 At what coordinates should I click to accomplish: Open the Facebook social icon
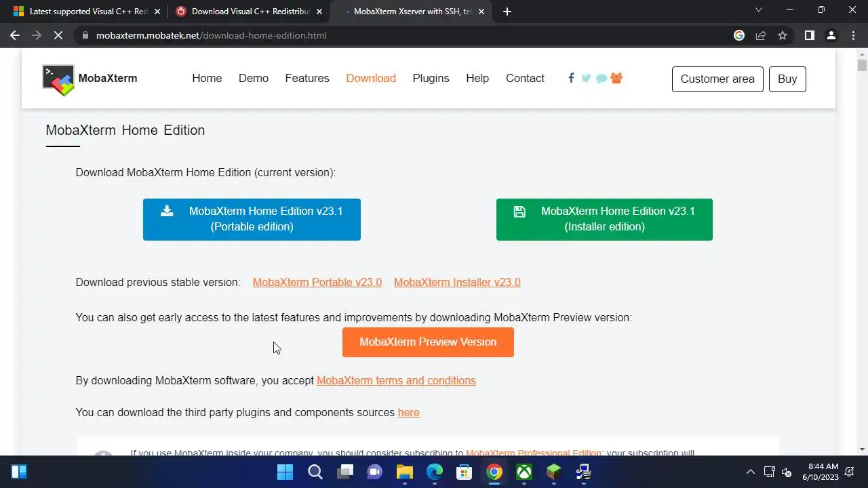pyautogui.click(x=571, y=78)
